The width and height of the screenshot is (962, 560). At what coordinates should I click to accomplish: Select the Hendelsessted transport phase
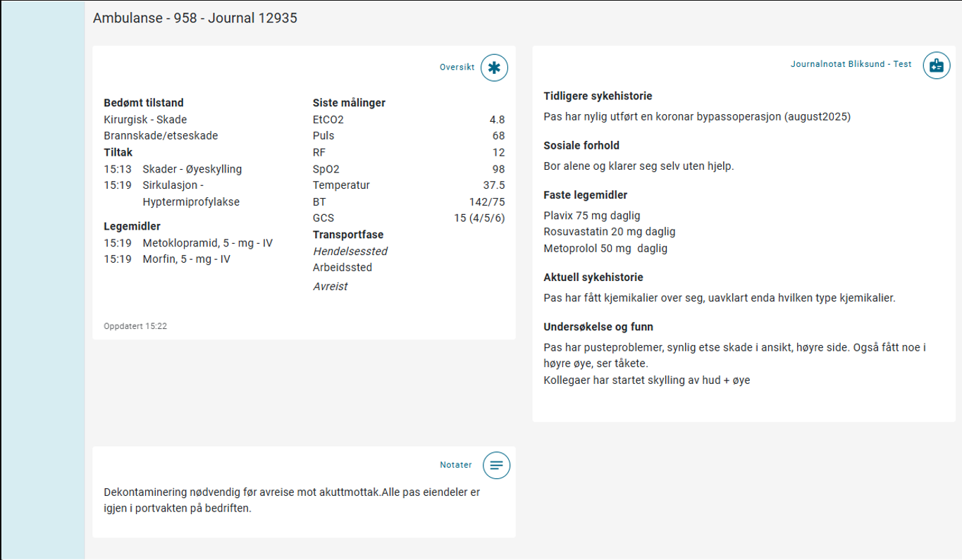pos(350,251)
